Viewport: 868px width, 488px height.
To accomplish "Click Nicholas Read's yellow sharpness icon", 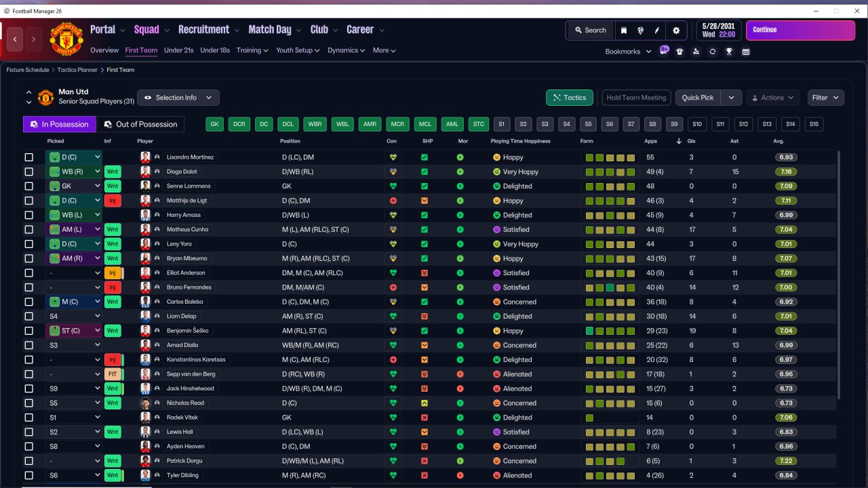I will tap(425, 403).
